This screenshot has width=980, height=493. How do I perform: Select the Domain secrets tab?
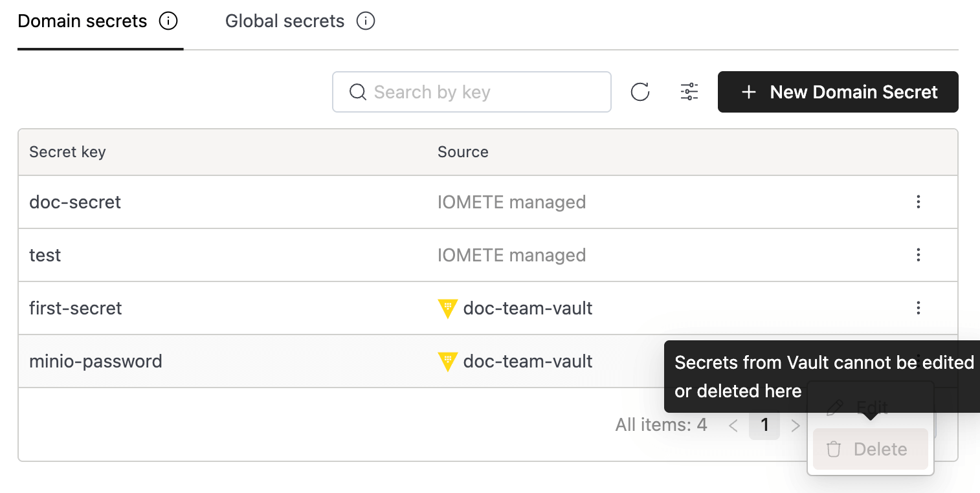tap(82, 21)
